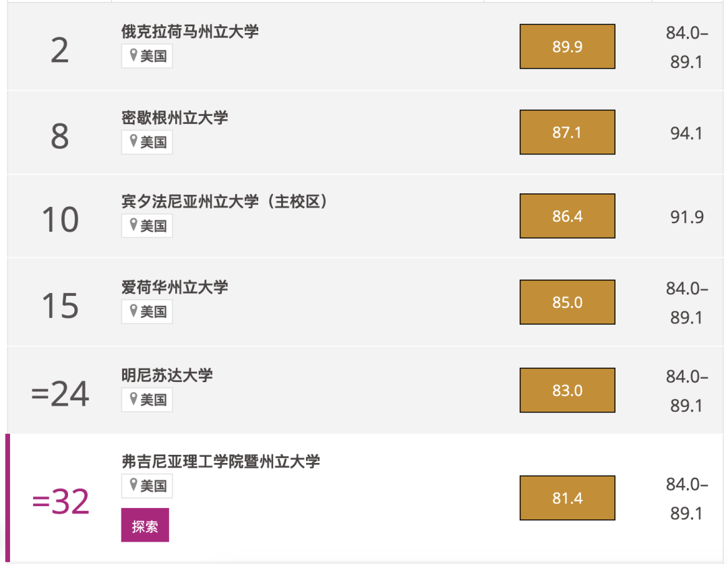Click the purple 探索 button
This screenshot has width=728, height=564.
[145, 525]
